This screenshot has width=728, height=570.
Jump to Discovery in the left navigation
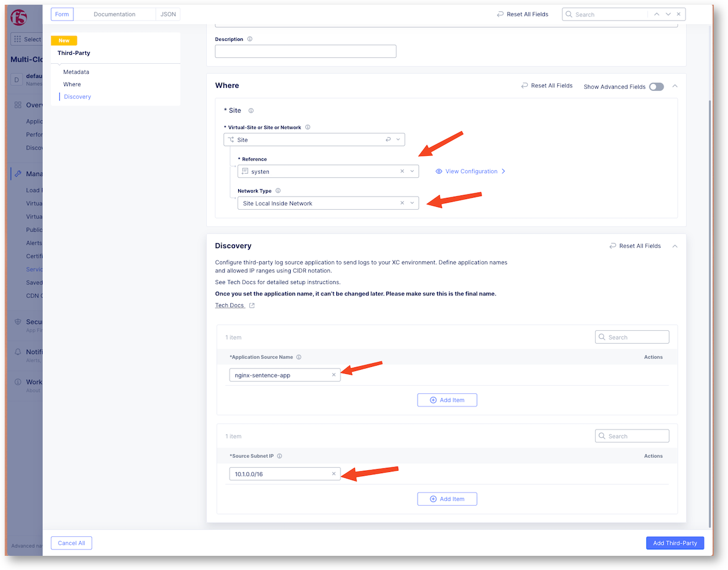click(77, 97)
